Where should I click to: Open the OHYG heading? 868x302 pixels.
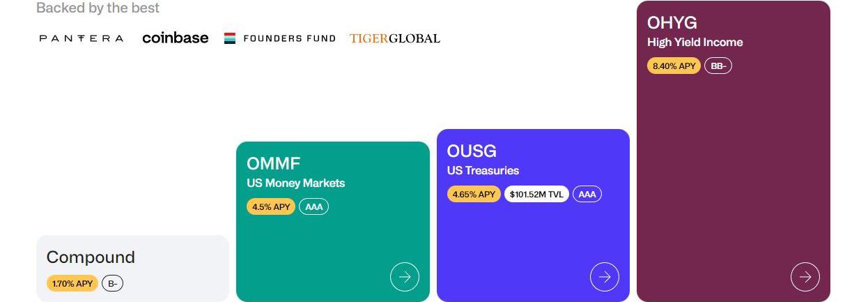(x=672, y=22)
